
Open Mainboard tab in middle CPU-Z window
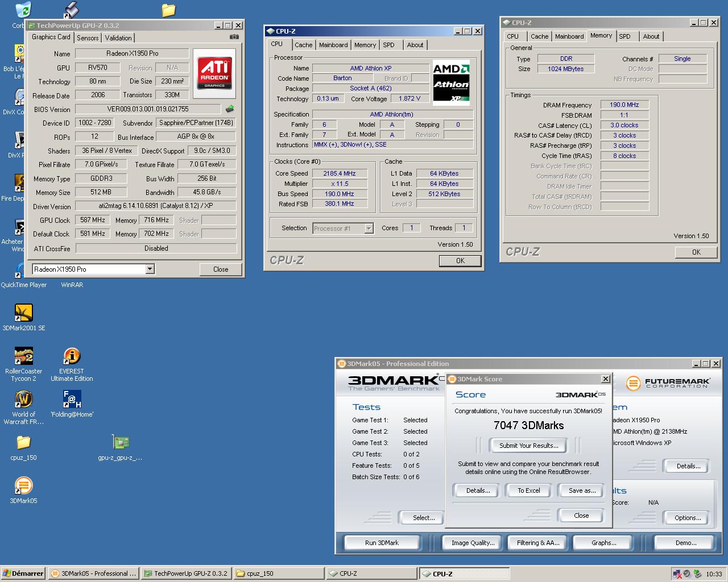click(x=333, y=45)
